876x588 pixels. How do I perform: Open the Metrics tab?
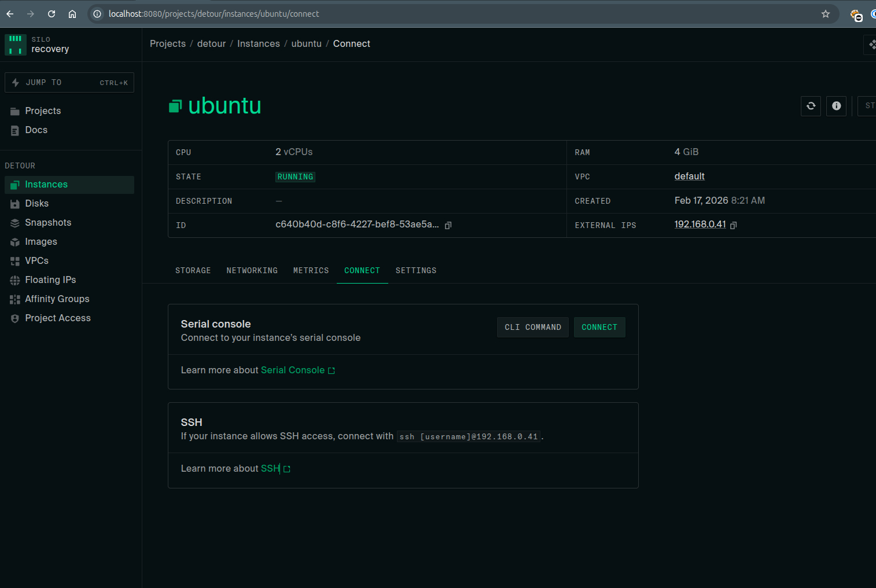pyautogui.click(x=311, y=271)
